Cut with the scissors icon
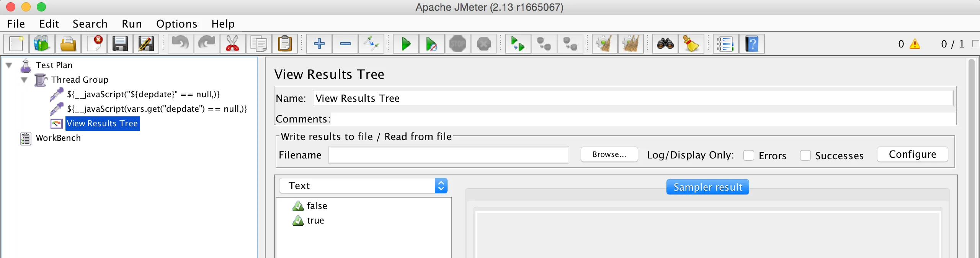This screenshot has height=258, width=980. pos(233,44)
